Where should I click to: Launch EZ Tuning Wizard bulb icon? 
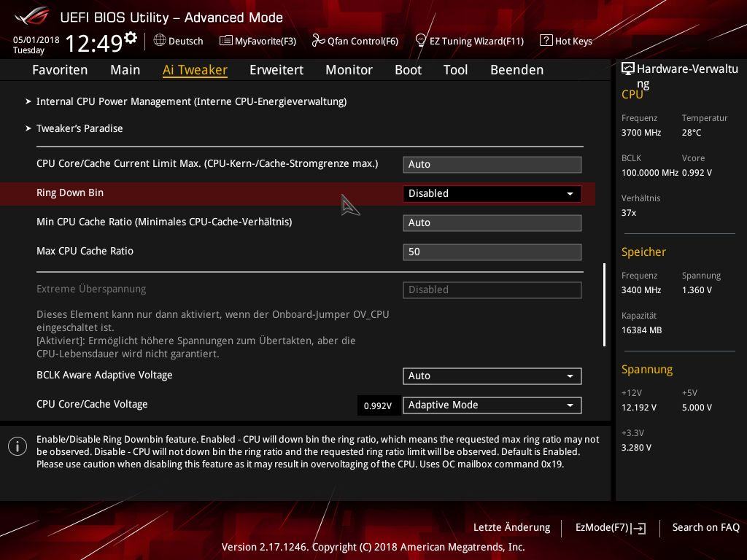point(421,40)
